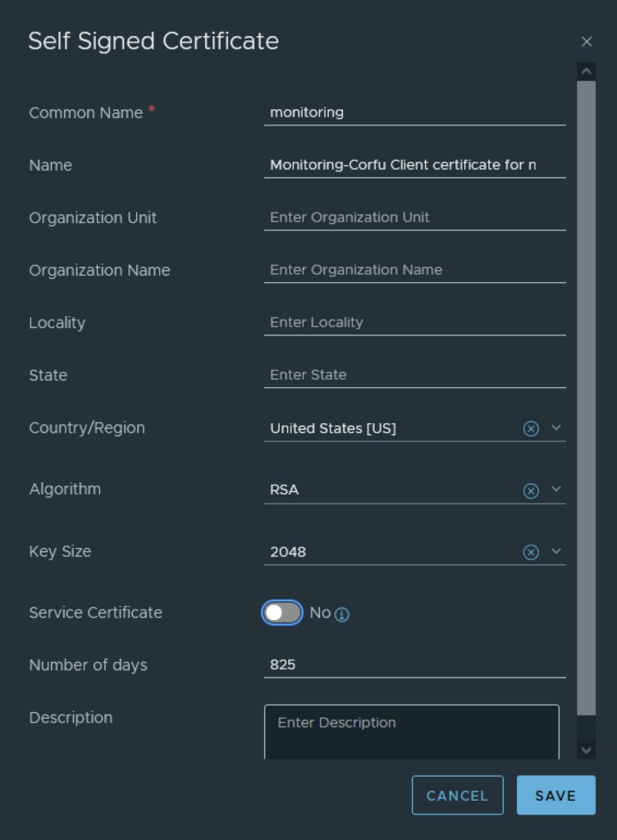
Task: Click the Locality input field
Action: coord(414,322)
